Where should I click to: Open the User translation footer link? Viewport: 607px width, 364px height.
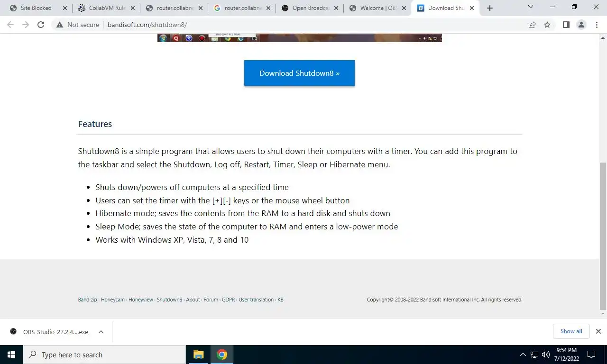[256, 300]
